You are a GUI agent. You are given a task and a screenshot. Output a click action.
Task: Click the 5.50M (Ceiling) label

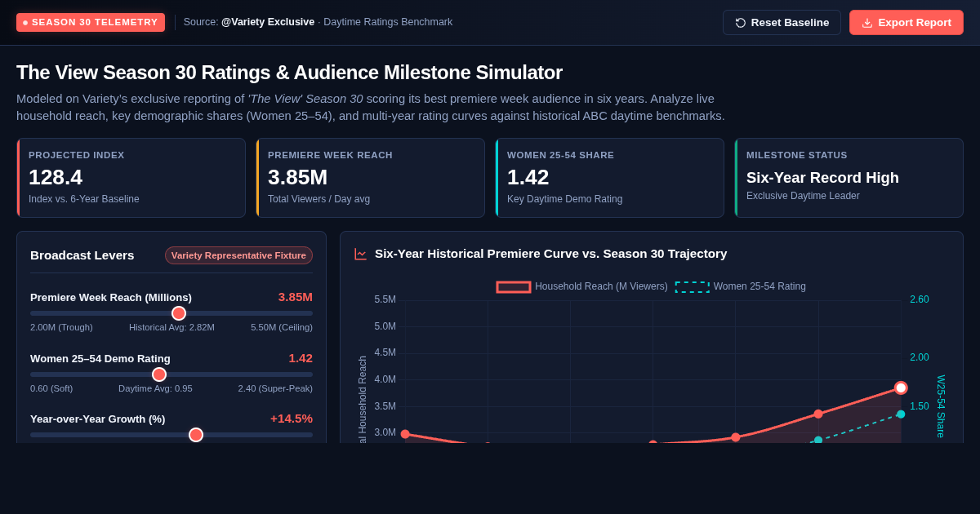click(282, 327)
